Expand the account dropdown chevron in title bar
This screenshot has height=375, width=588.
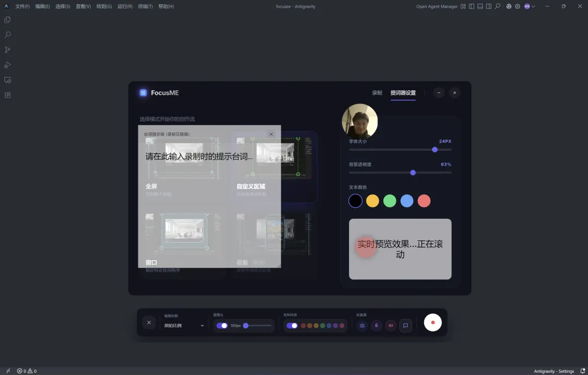coord(533,7)
